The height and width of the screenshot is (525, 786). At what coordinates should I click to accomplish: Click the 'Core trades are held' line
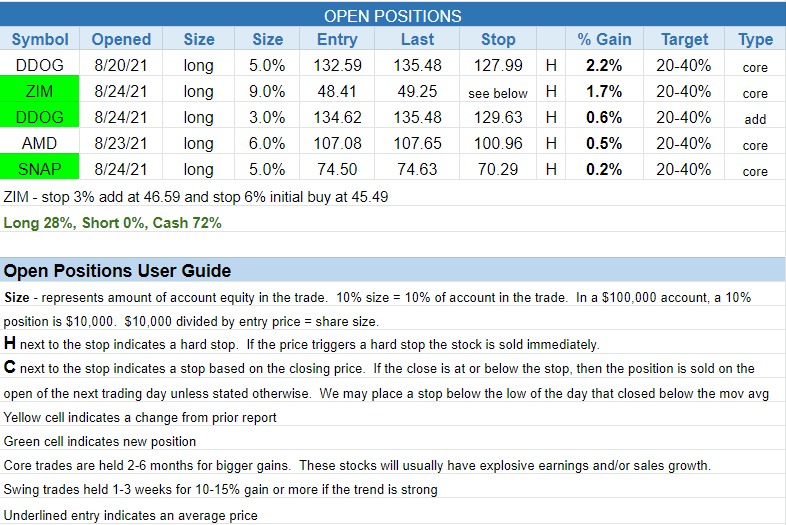357,465
